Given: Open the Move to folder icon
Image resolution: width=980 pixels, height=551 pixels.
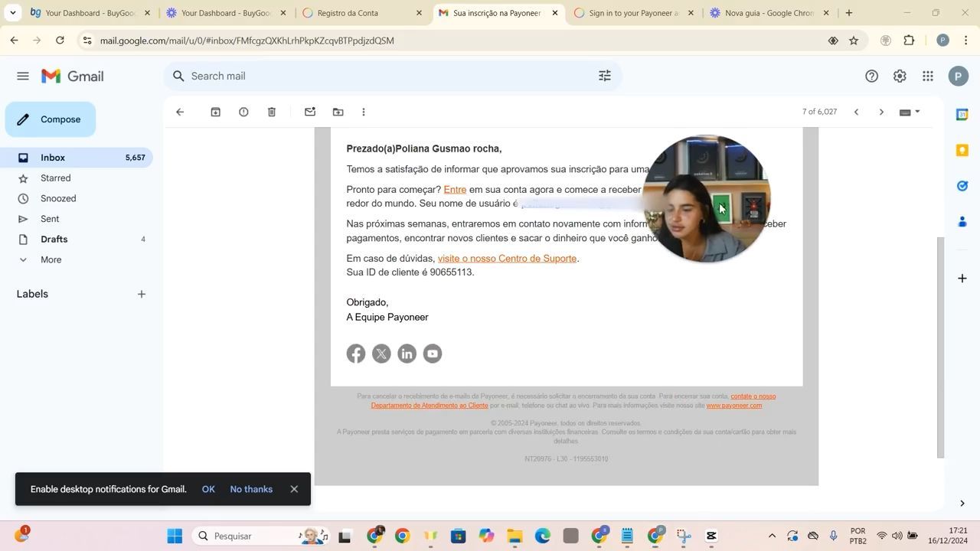Looking at the screenshot, I should 338,112.
